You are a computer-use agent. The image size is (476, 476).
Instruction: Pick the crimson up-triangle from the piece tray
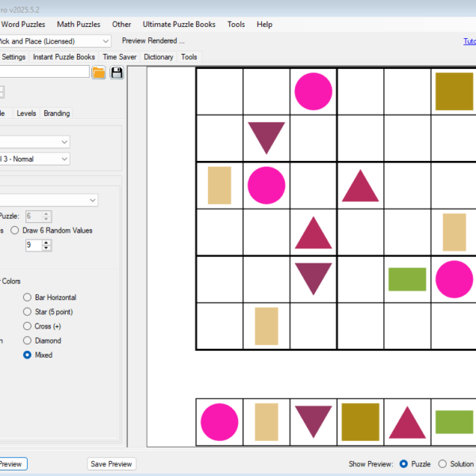pos(407,423)
